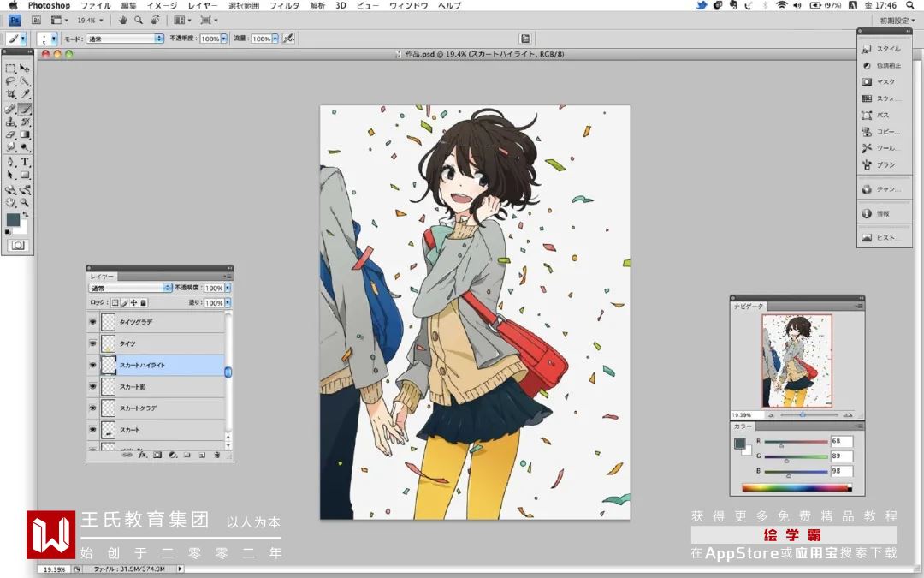Open the ウィンドウ menu
This screenshot has height=578, width=924.
click(x=408, y=5)
